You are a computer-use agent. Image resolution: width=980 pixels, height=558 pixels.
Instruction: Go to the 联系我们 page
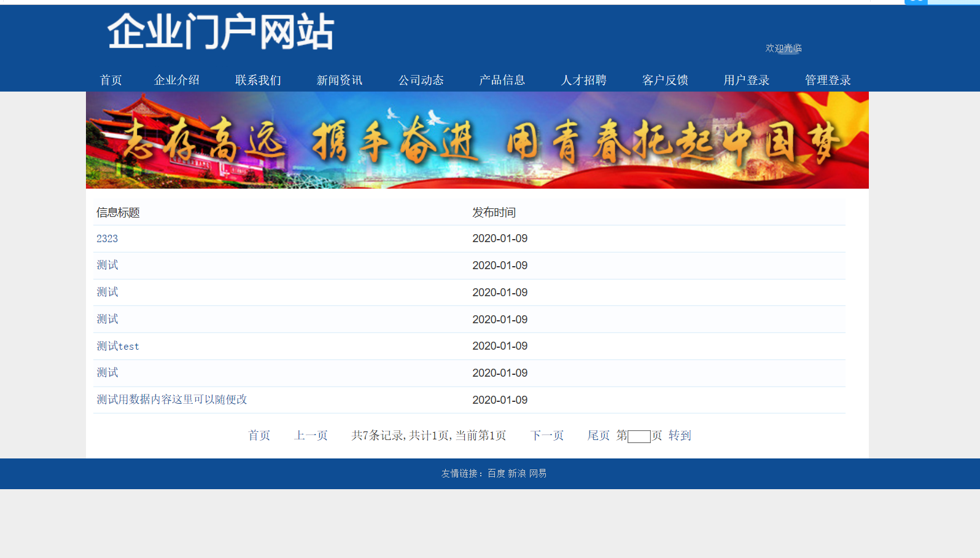pyautogui.click(x=258, y=81)
